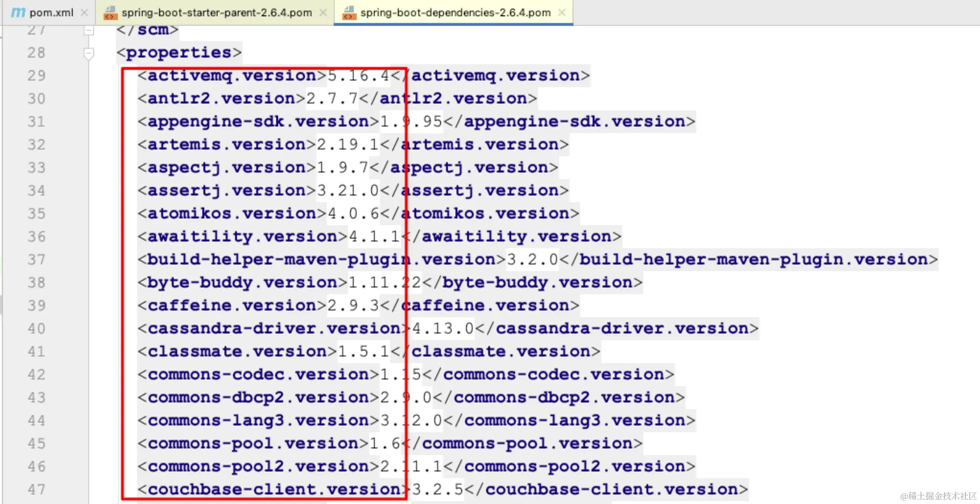Click the commons-lang3.version closing tag
The height and width of the screenshot is (504, 980).
pos(569,421)
